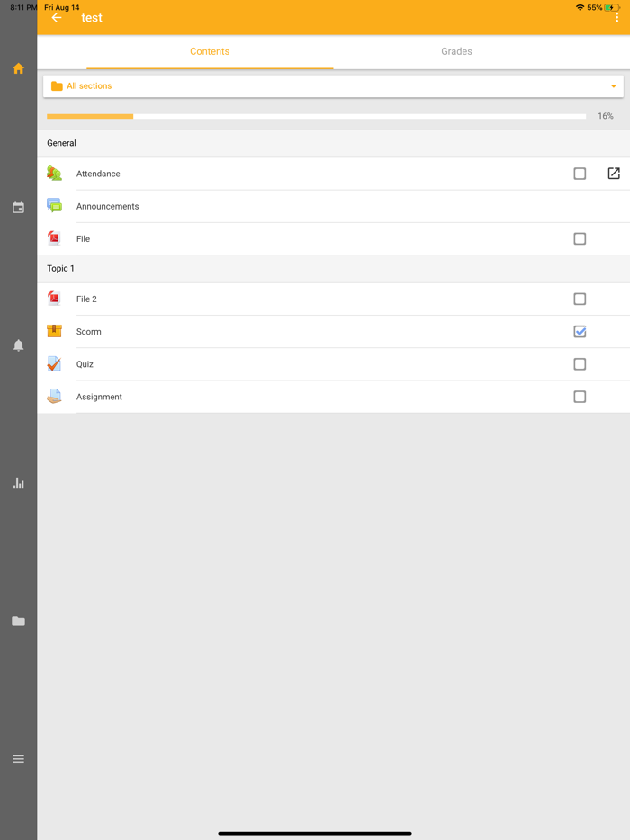Open the grades chart icon in sidebar

pyautogui.click(x=18, y=483)
